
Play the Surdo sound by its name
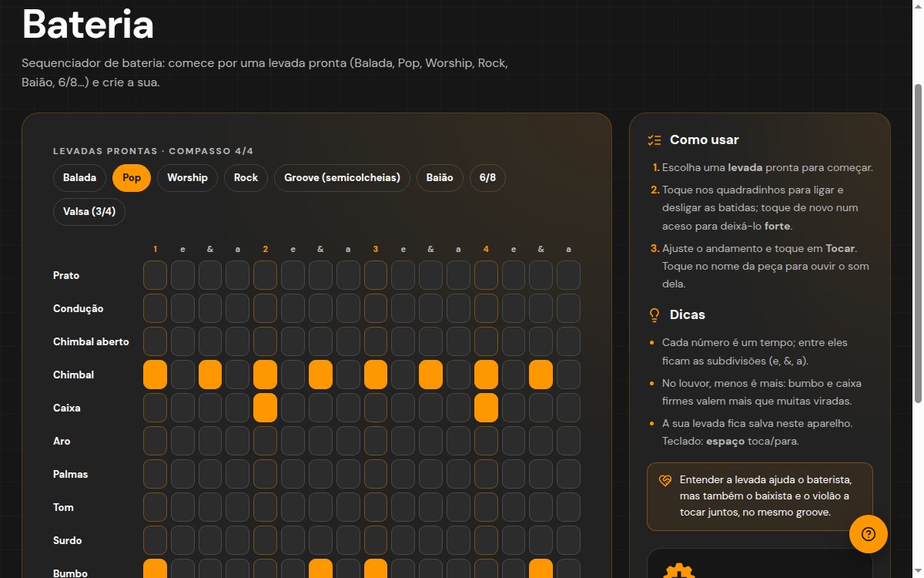click(x=67, y=541)
